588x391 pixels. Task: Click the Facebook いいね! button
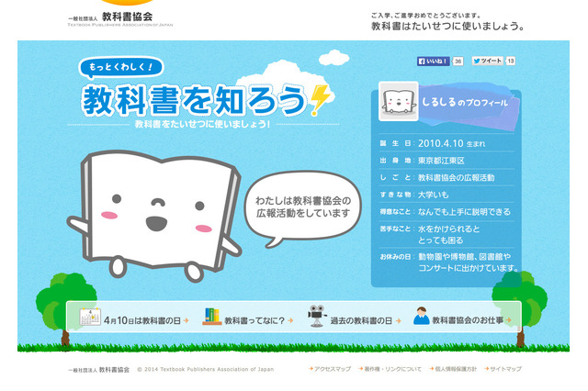pos(433,61)
